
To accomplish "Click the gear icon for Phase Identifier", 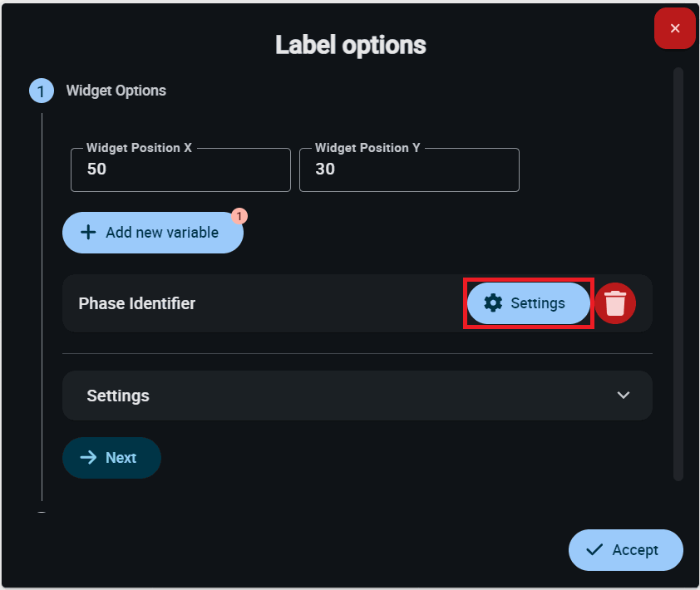I will pos(493,303).
